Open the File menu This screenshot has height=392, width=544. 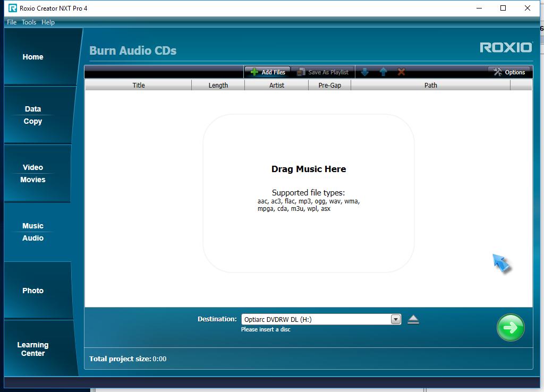[x=12, y=22]
